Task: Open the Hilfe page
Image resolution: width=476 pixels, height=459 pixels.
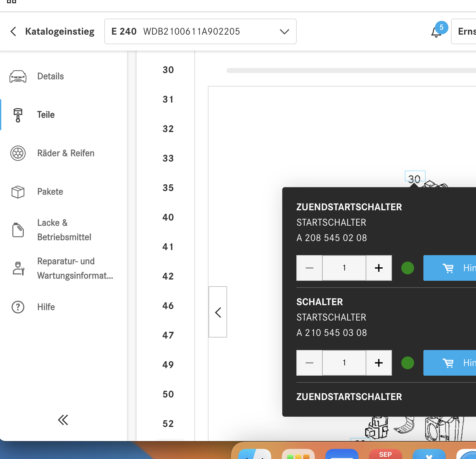Action: pyautogui.click(x=46, y=307)
